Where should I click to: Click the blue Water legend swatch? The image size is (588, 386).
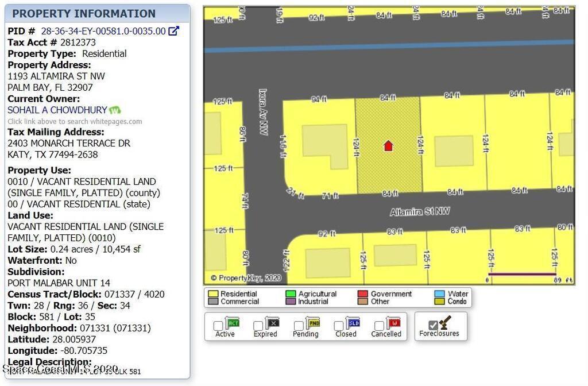439,294
